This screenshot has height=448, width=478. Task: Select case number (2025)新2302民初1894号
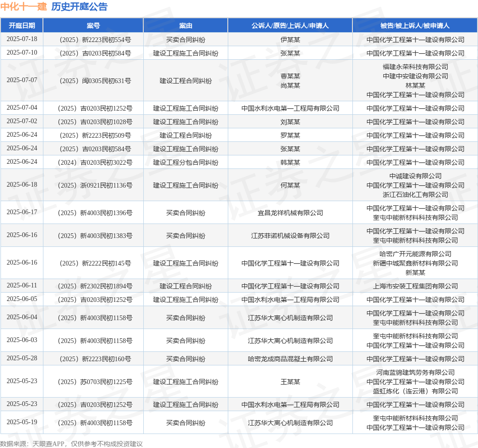95,286
